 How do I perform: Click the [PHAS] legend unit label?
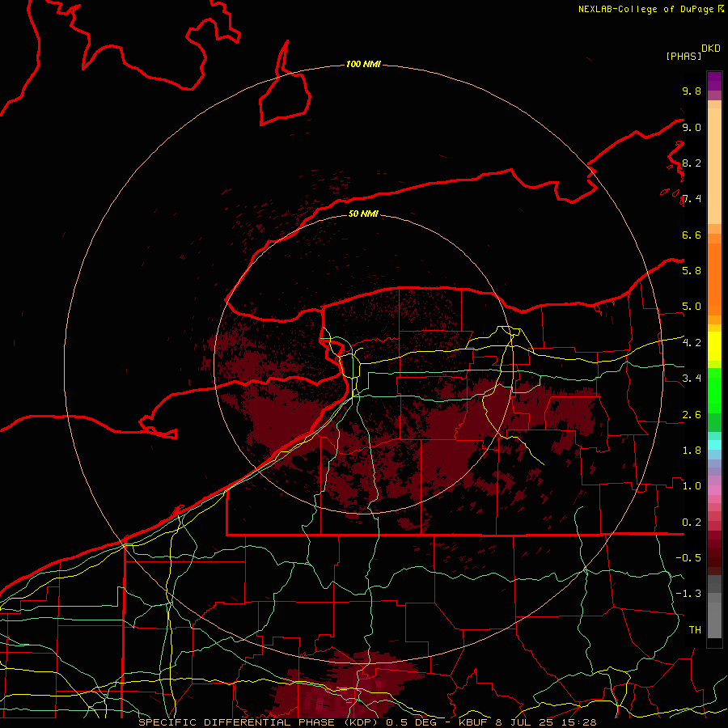coord(684,56)
